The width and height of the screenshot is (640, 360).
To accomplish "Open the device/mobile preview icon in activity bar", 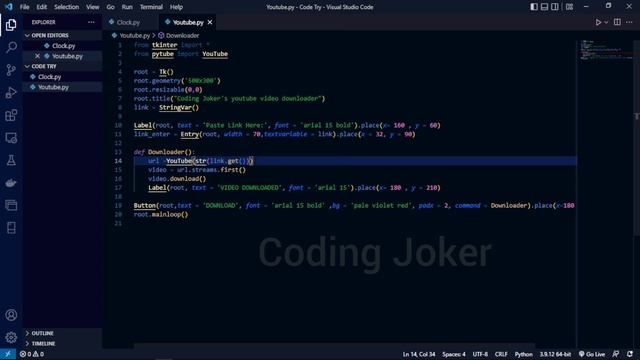I will tap(11, 228).
